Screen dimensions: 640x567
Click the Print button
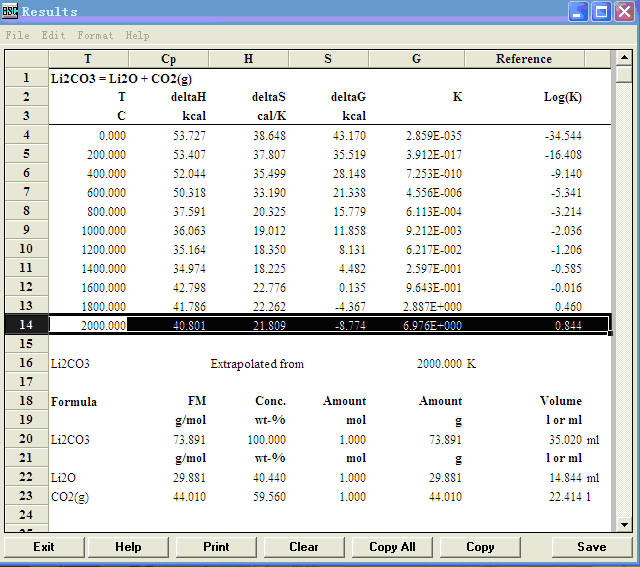tap(216, 547)
